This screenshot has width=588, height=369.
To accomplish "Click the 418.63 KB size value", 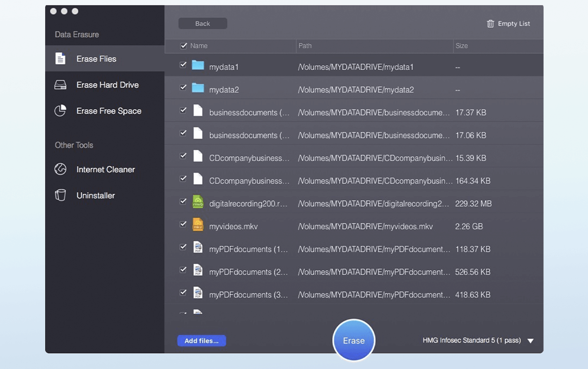I will (472, 295).
